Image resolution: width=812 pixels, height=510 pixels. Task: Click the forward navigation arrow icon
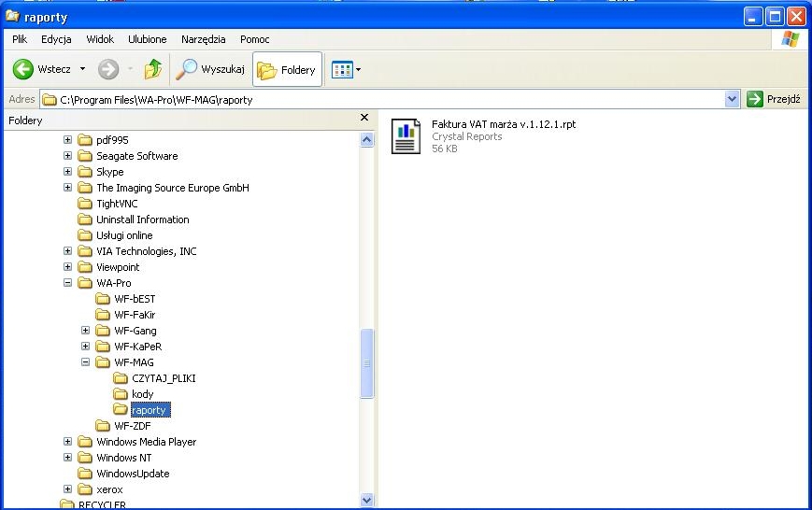107,69
